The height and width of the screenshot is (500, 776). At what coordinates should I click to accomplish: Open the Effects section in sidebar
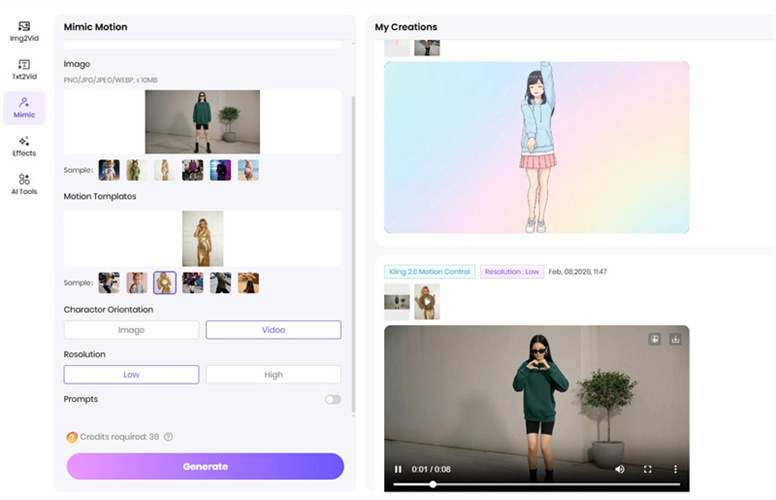pos(24,147)
